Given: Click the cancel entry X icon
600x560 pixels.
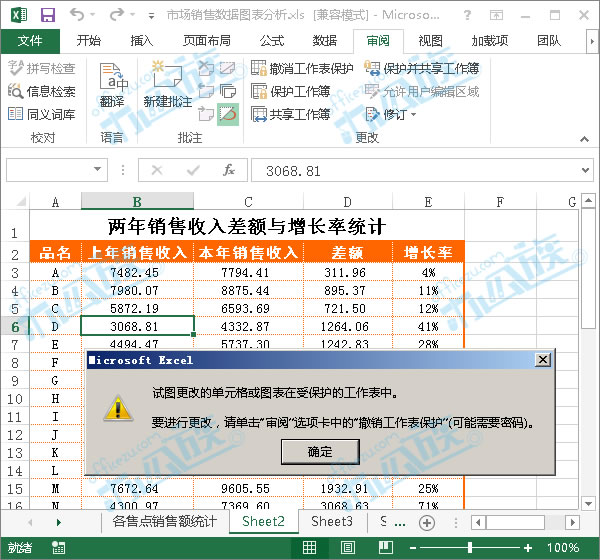Looking at the screenshot, I should click(x=157, y=170).
